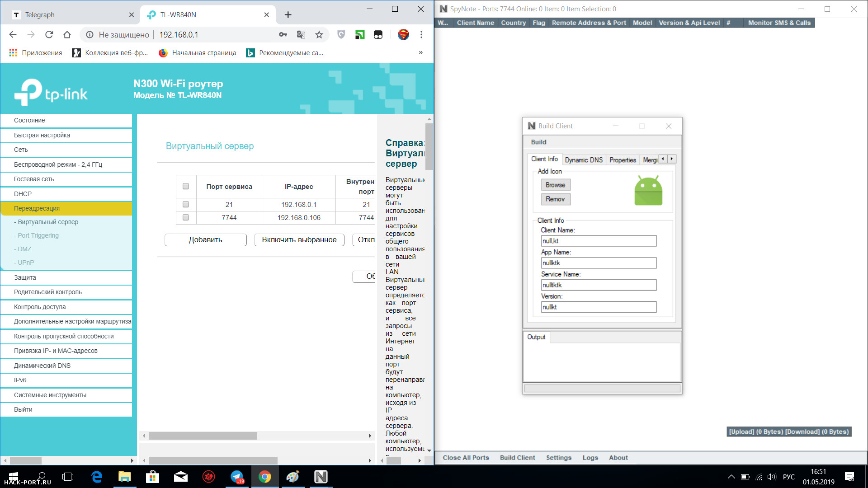Click the tp-link logo
This screenshot has height=488, width=868.
click(x=51, y=92)
